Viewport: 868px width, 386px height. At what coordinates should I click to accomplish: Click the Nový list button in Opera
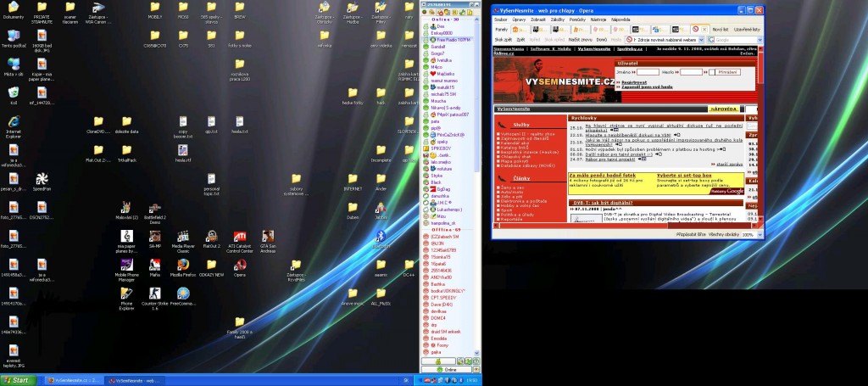[x=721, y=30]
